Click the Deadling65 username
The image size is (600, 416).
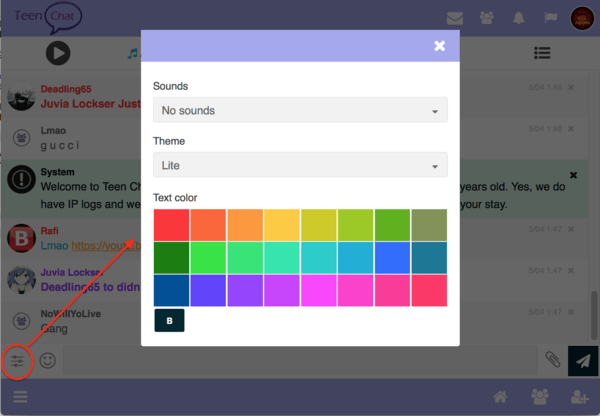[66, 89]
